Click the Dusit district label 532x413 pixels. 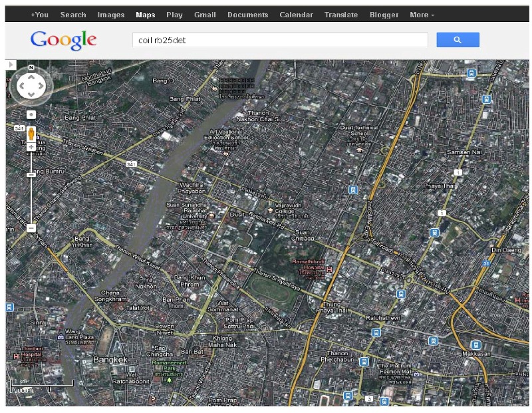(237, 214)
